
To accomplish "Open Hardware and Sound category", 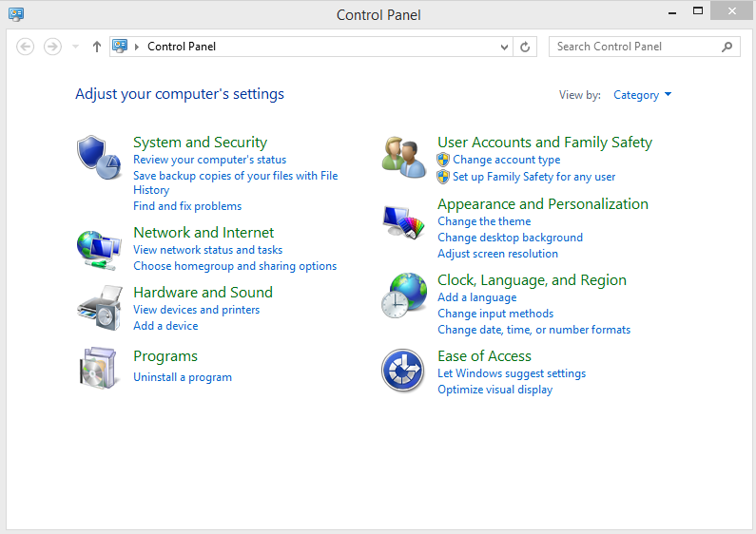I will point(203,293).
